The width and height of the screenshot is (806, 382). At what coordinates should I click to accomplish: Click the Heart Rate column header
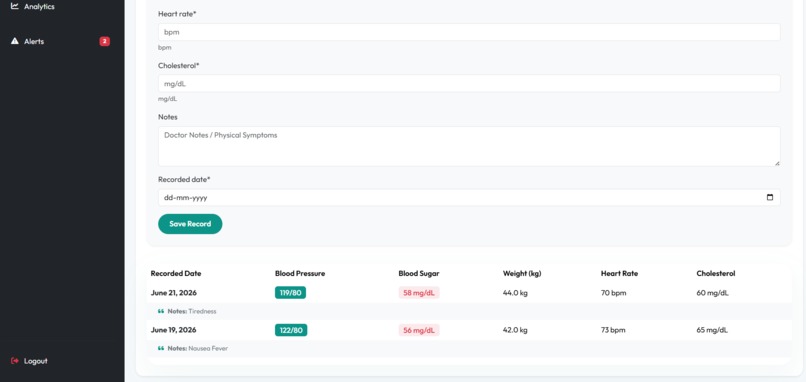pyautogui.click(x=619, y=274)
